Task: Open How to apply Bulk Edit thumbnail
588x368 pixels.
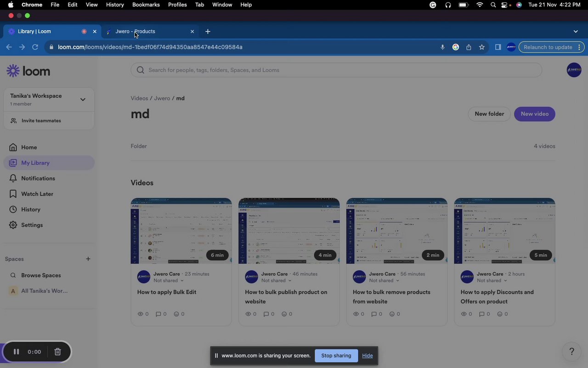Action: point(181,231)
